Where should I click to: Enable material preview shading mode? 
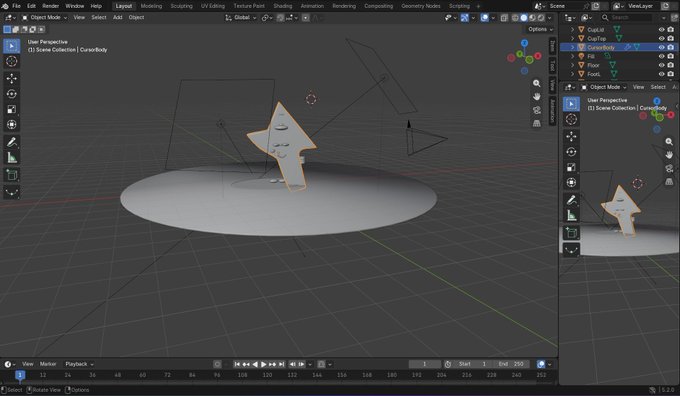[x=533, y=18]
